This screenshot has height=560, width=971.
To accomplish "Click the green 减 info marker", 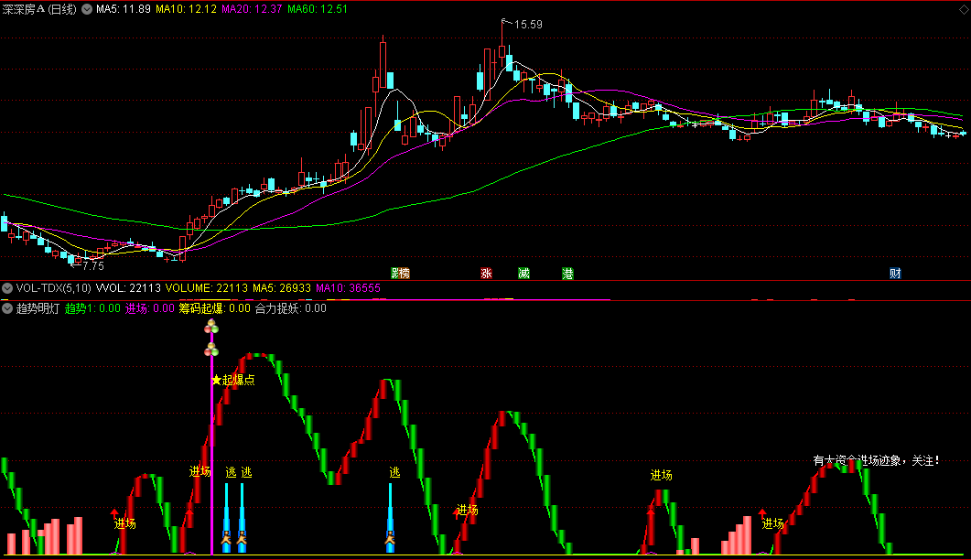I will (x=523, y=274).
